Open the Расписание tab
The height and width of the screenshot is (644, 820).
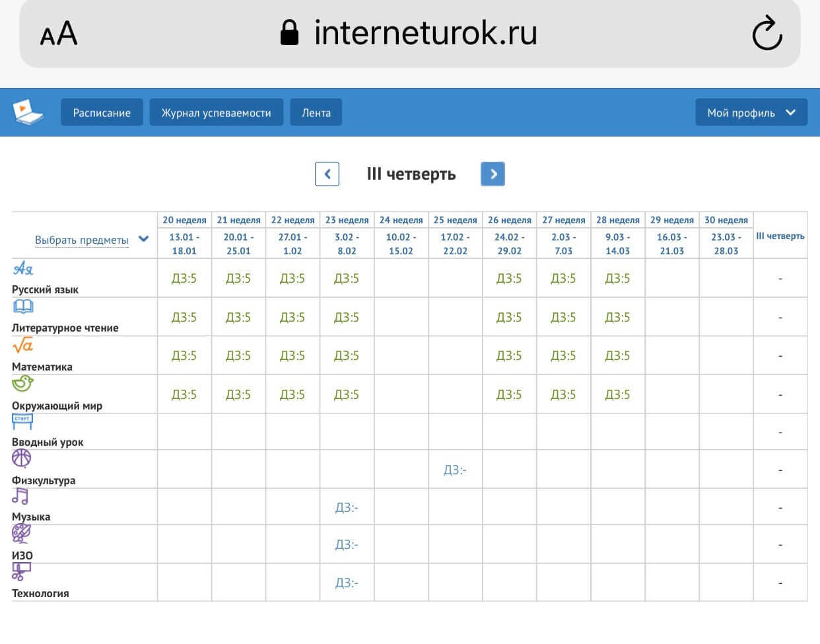(102, 113)
